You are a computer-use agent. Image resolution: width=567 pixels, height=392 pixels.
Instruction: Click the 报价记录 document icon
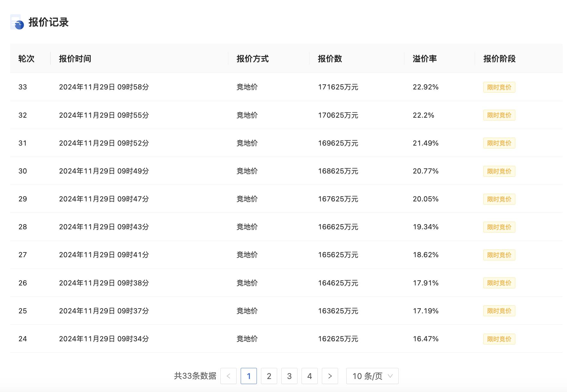pos(17,22)
